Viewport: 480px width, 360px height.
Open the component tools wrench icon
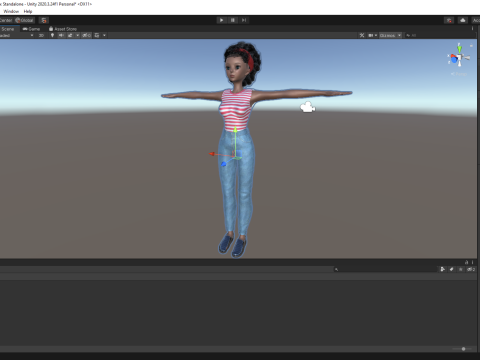[362, 35]
